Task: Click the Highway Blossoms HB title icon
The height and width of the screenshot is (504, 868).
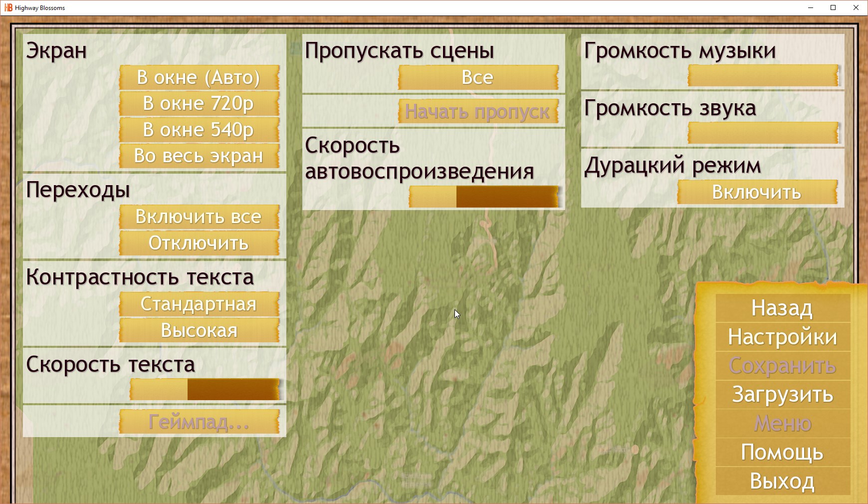Action: click(x=8, y=7)
